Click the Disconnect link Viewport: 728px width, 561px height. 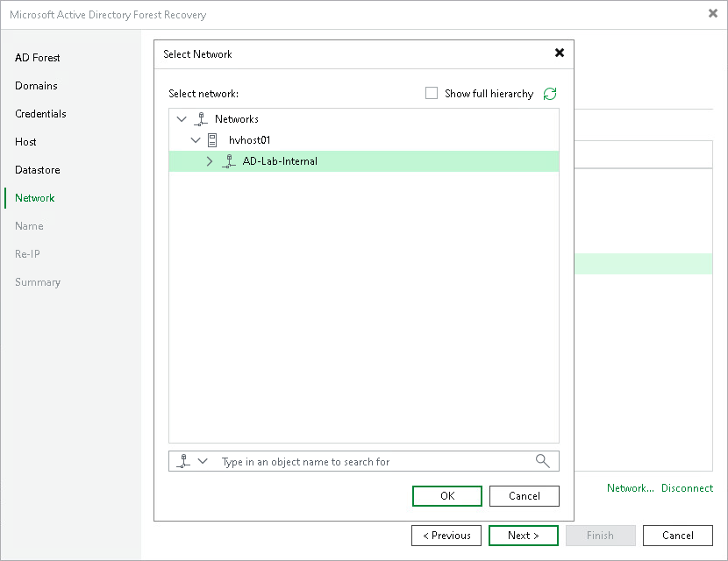[x=687, y=488]
